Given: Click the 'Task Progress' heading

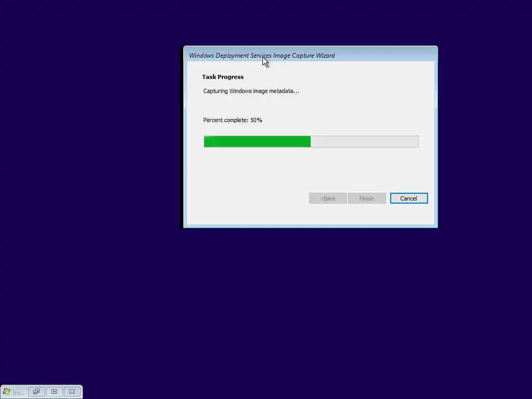Looking at the screenshot, I should click(x=223, y=77).
